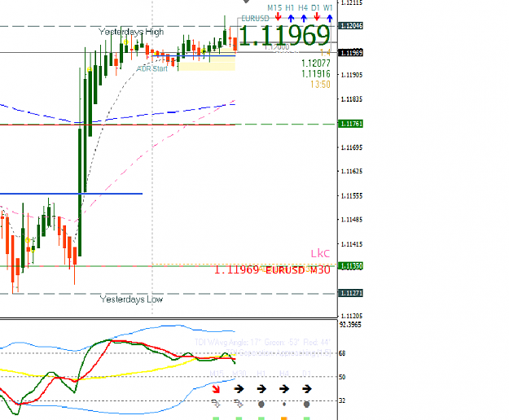This screenshot has height=420, width=509.
Task: Click the curved arrow symbol below M30 TDI arrow
Action: tap(239, 404)
